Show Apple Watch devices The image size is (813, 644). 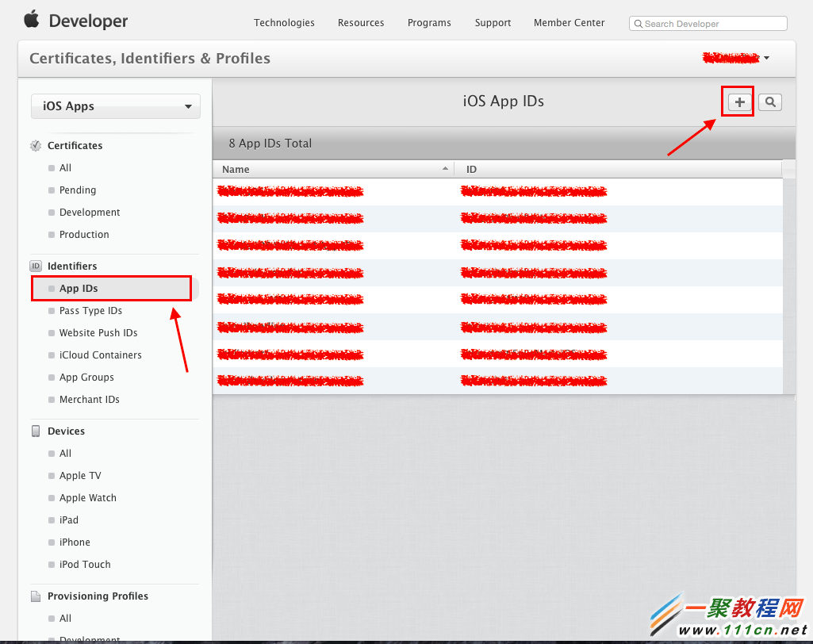coord(88,498)
